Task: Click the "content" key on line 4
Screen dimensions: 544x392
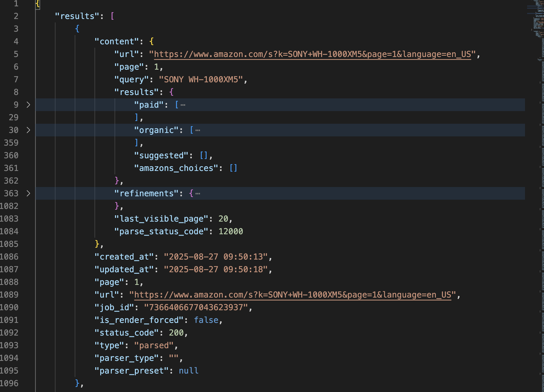Action: pos(117,41)
